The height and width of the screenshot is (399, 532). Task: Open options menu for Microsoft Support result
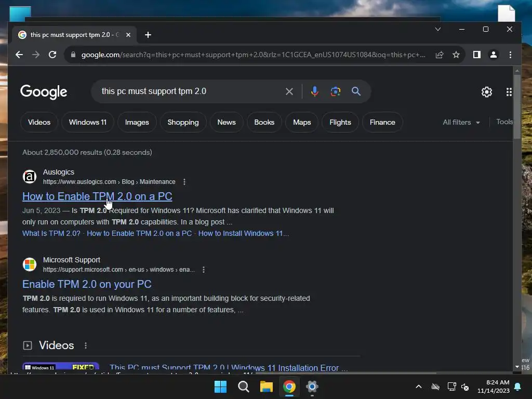pyautogui.click(x=203, y=270)
